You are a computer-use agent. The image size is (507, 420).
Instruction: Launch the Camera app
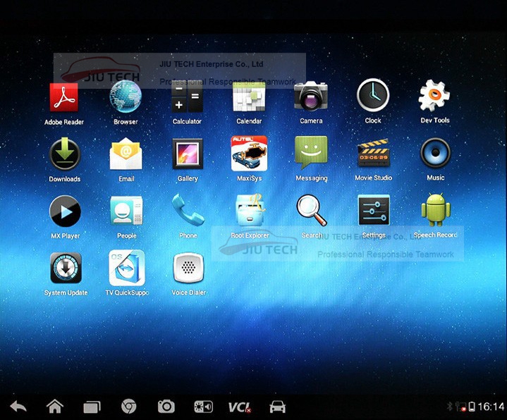click(x=311, y=97)
